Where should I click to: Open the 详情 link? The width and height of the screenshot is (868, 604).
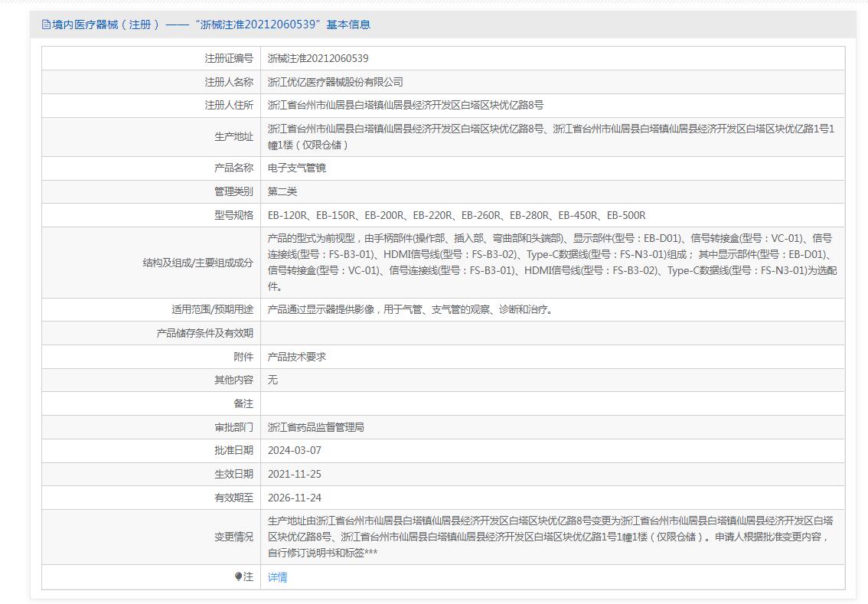click(277, 577)
